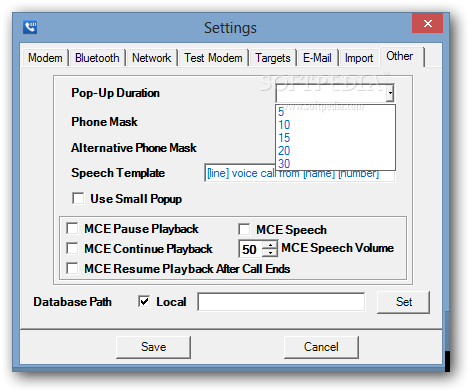Increase MCE Speech Volume with up arrow

pyautogui.click(x=270, y=245)
